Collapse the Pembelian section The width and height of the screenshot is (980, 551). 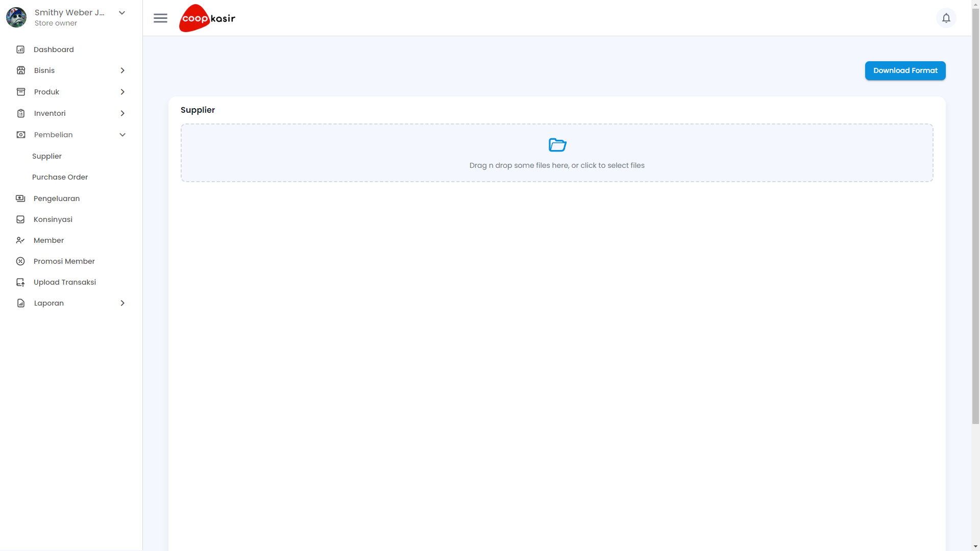coord(122,135)
